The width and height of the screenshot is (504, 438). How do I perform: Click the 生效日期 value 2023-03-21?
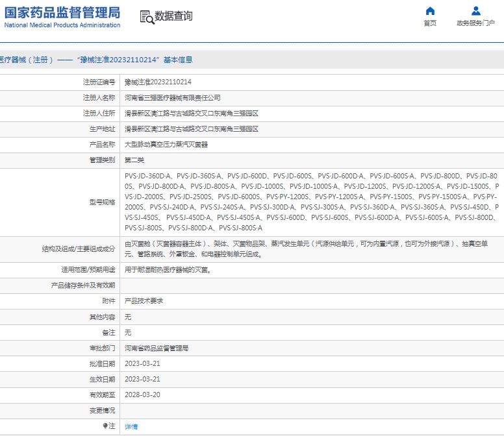(x=142, y=379)
